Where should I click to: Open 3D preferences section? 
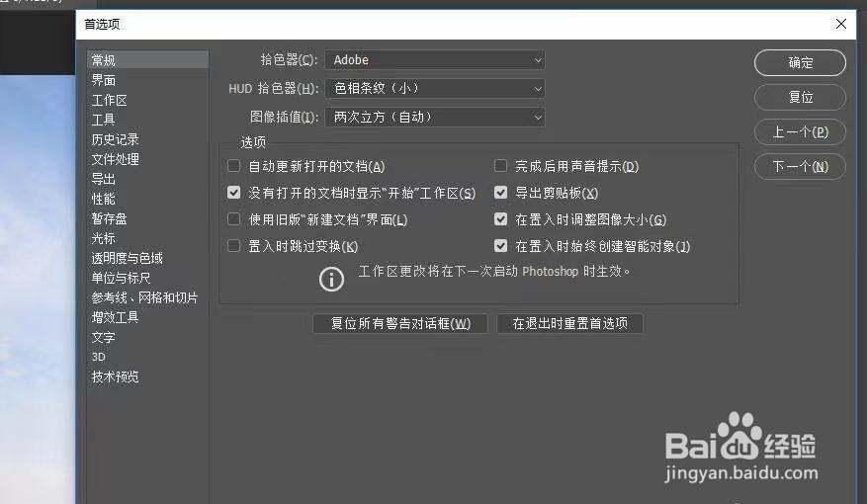click(99, 357)
